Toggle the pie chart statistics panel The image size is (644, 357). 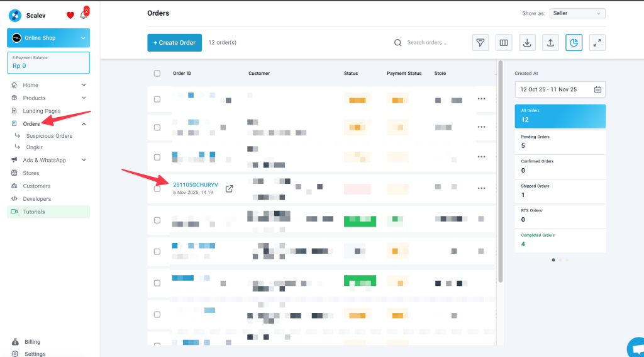click(x=574, y=43)
